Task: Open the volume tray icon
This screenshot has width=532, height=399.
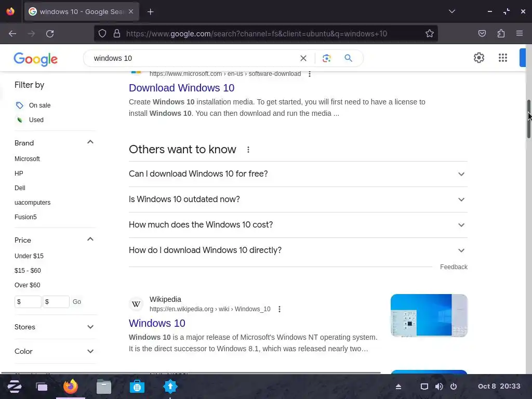Action: [439, 387]
